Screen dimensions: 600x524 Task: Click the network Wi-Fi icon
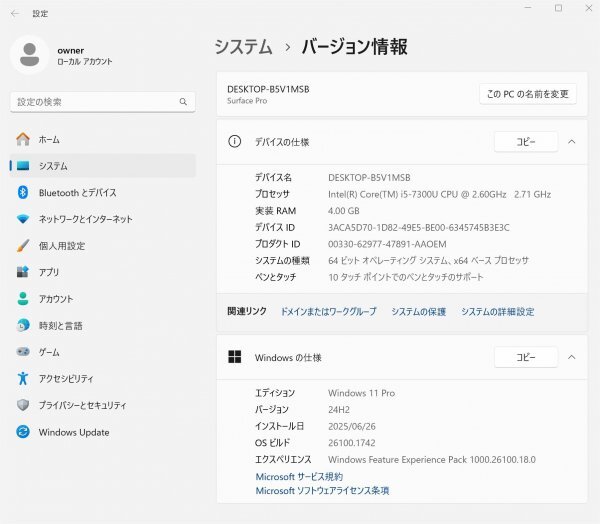click(23, 219)
